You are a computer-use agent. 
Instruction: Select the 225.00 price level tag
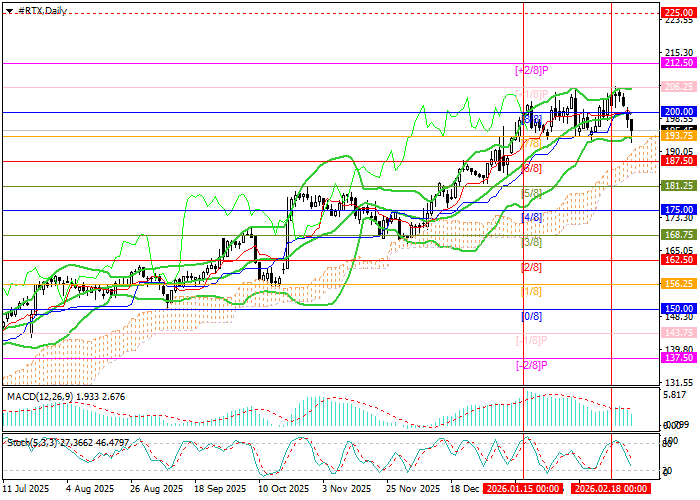pyautogui.click(x=679, y=12)
